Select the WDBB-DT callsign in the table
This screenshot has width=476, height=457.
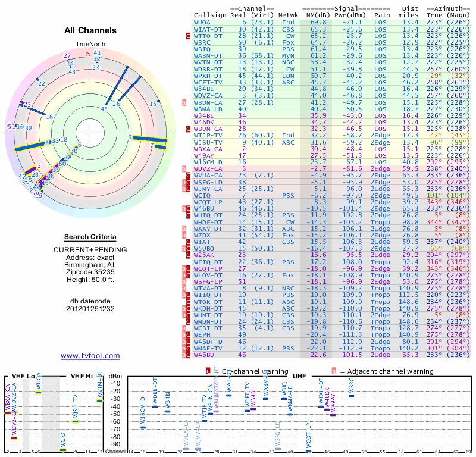[208, 69]
